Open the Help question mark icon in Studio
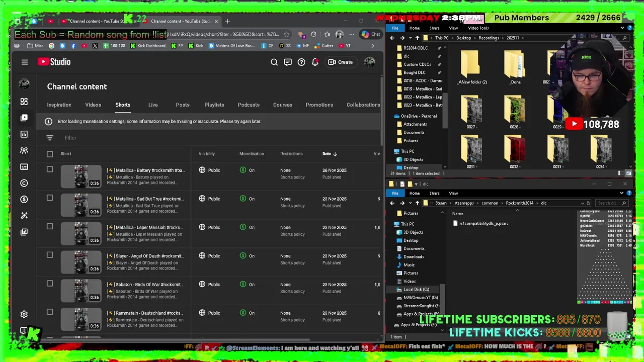The image size is (644, 362). click(301, 62)
